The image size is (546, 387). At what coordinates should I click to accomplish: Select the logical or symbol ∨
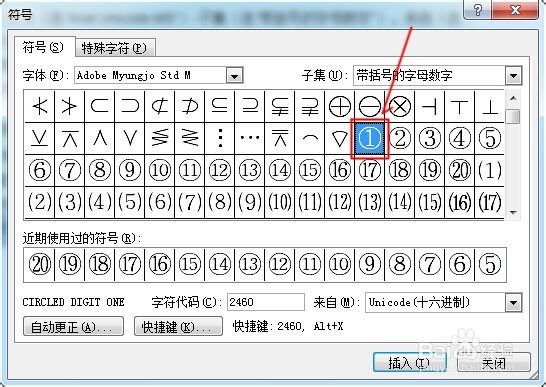pyautogui.click(x=130, y=138)
